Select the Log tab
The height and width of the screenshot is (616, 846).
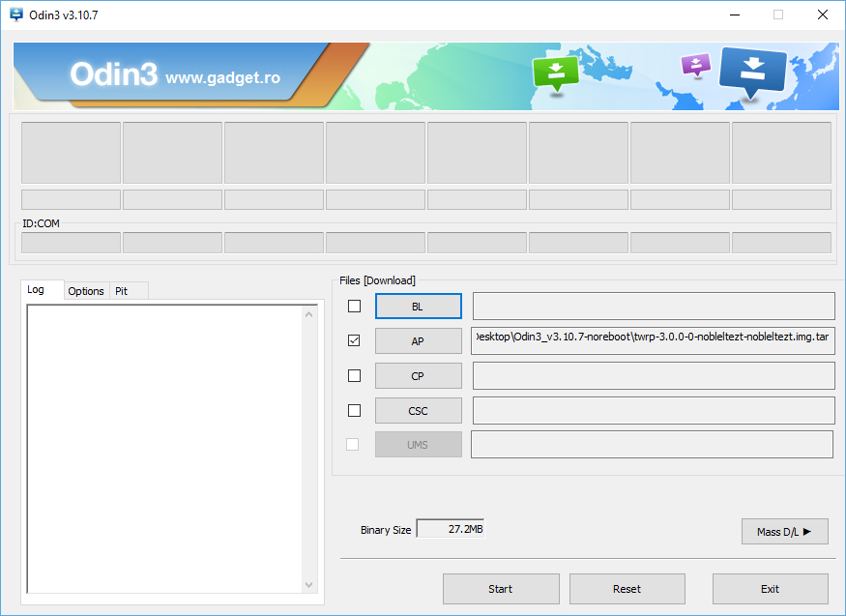pyautogui.click(x=36, y=290)
